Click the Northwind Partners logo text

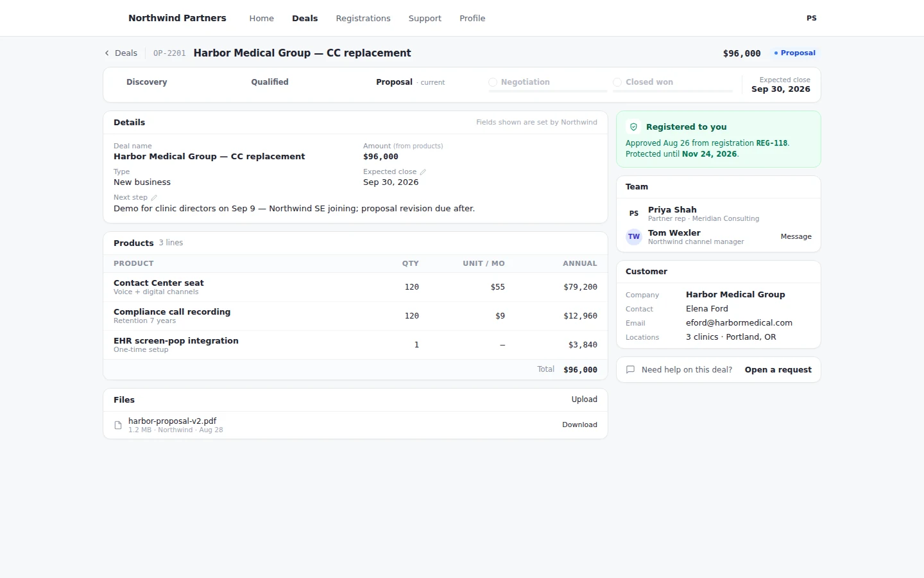point(177,18)
